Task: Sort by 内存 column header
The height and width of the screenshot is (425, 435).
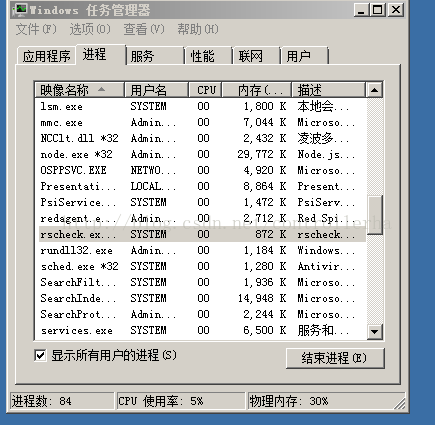Action: click(257, 90)
